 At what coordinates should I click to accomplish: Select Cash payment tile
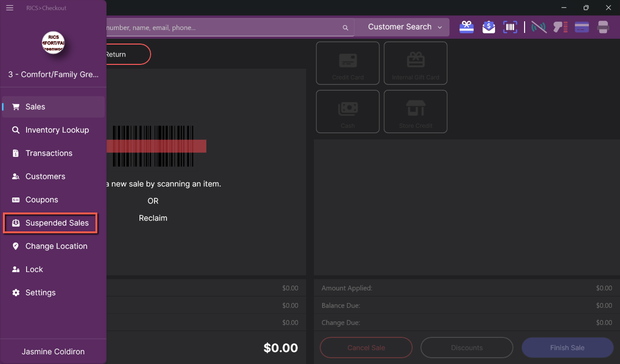[348, 111]
